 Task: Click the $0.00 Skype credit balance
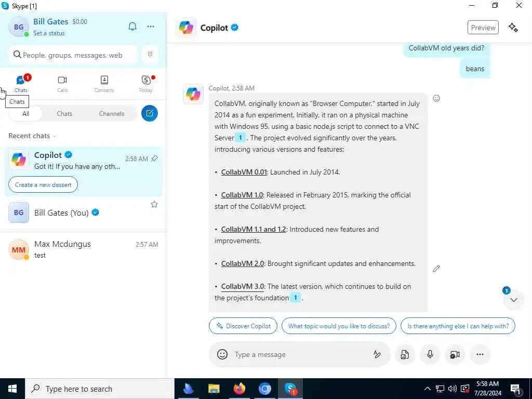coord(79,22)
